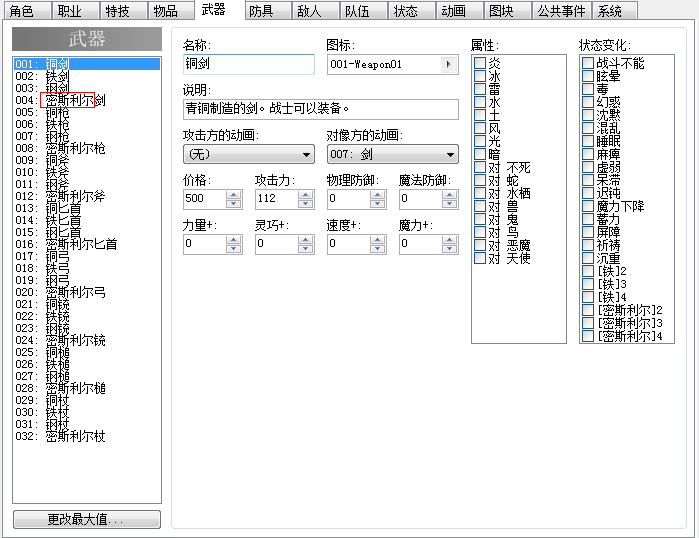Select weapon 012: 密斯利尔斧
The width and height of the screenshot is (699, 538).
[87, 196]
